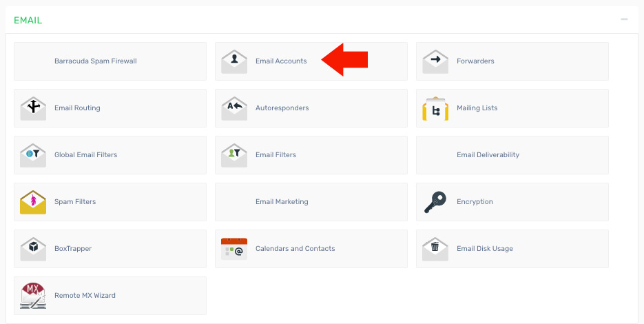This screenshot has width=644, height=324.
Task: Open the Barracuda Spam Firewall link
Action: (x=96, y=61)
